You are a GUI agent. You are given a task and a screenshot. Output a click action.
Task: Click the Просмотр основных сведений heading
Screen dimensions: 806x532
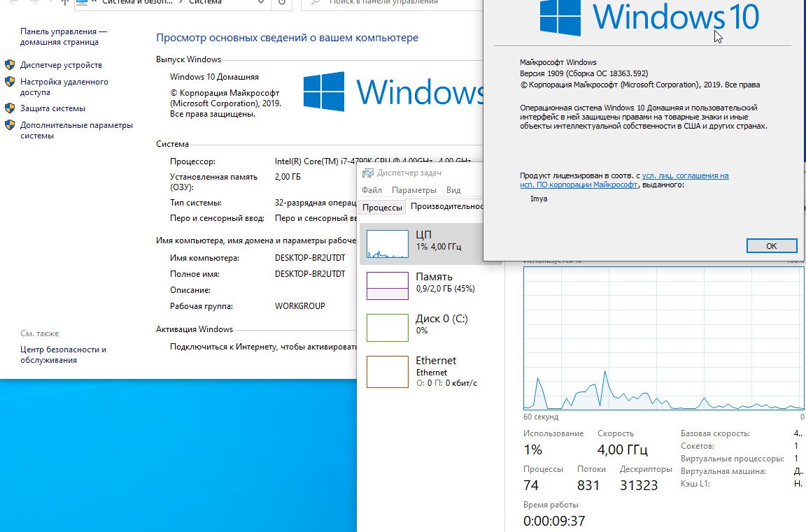(x=288, y=38)
